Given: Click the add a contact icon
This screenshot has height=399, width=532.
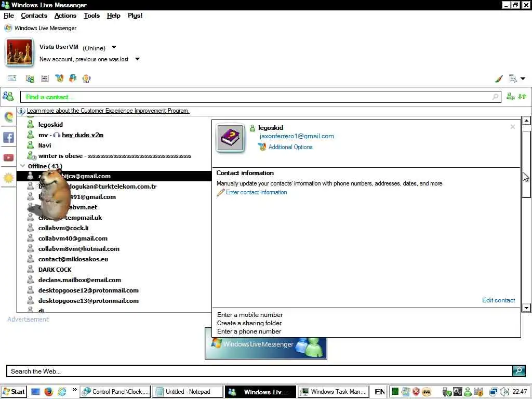Looking at the screenshot, I should click(x=510, y=97).
